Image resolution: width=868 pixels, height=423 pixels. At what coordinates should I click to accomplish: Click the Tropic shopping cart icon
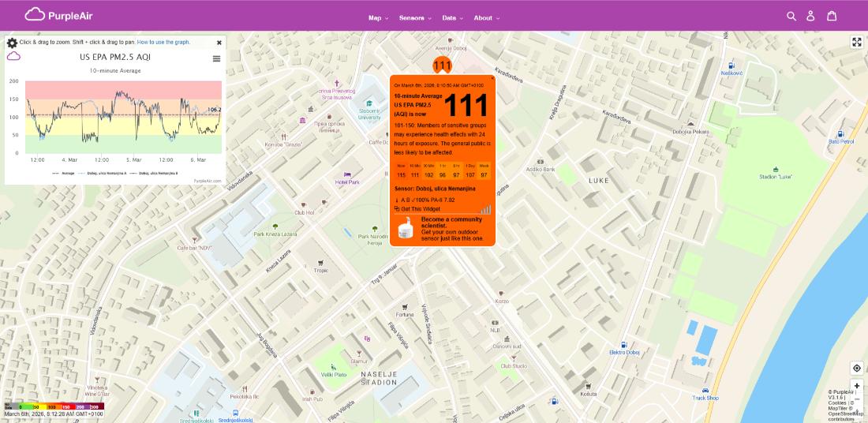pos(320,263)
